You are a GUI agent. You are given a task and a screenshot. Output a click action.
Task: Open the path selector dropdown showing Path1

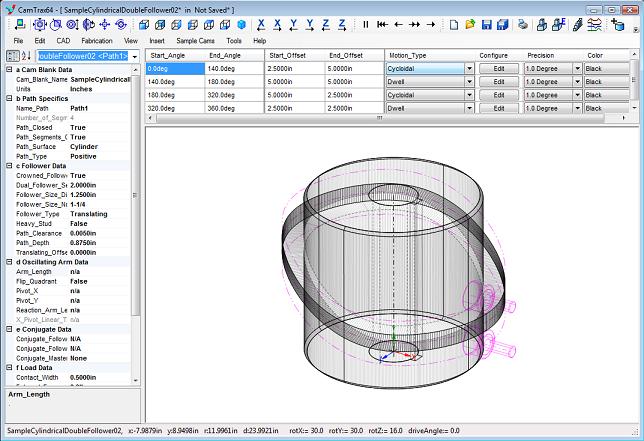[136, 55]
